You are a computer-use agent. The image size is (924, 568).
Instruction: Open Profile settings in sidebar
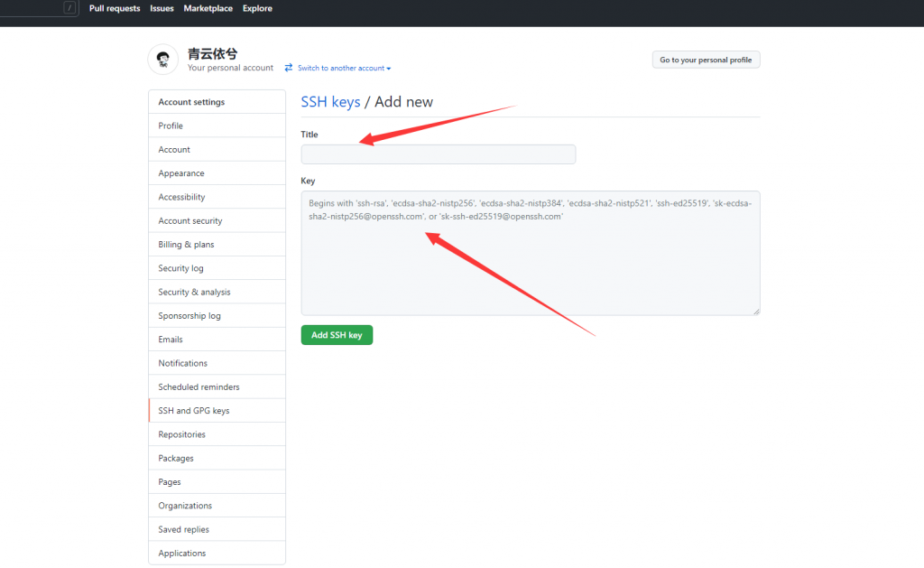click(217, 126)
